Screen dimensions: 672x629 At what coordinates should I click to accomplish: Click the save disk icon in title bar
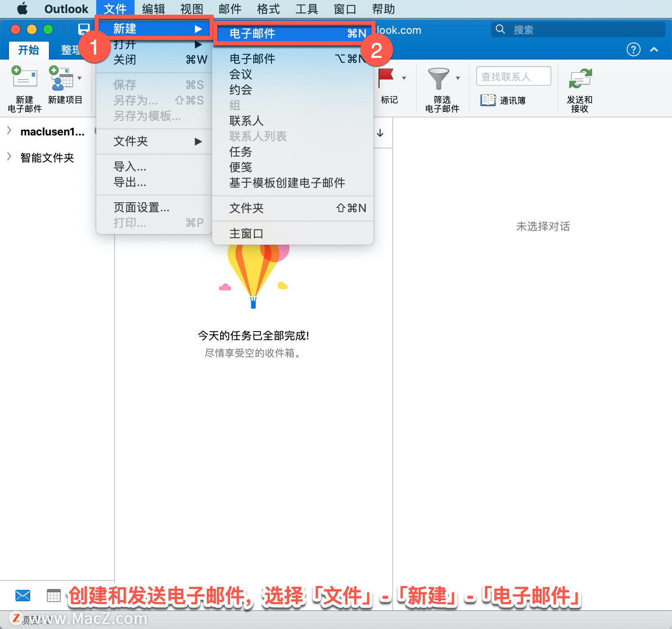(x=84, y=29)
